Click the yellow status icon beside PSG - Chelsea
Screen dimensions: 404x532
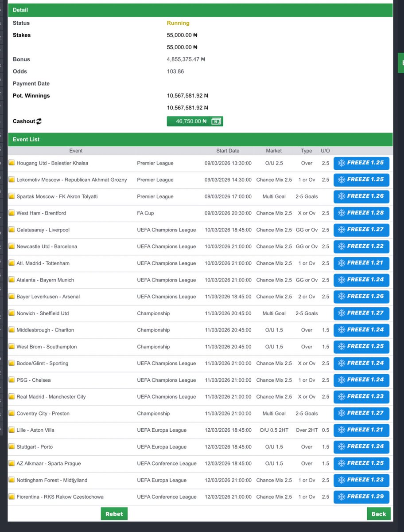click(12, 380)
